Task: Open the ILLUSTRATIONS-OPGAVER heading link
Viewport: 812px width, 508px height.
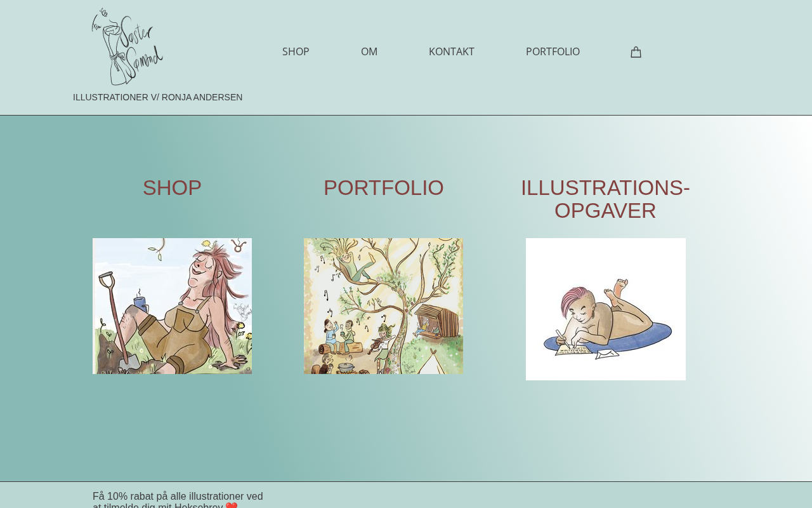Action: [605, 199]
